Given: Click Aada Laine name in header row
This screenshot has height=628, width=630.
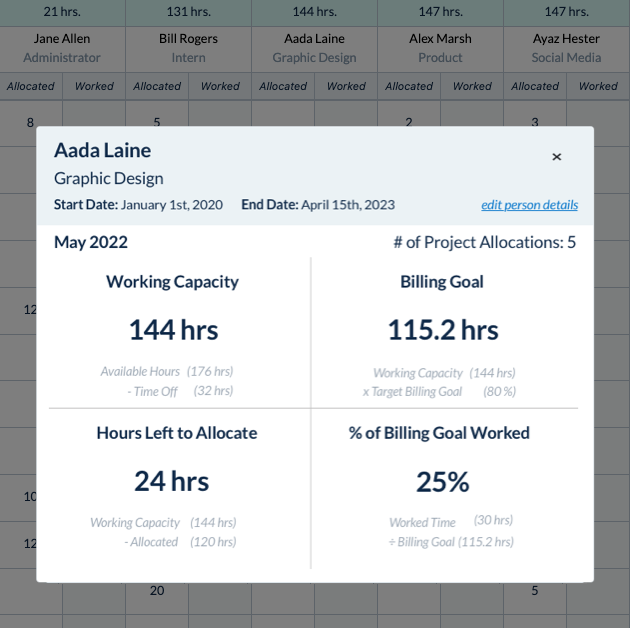Looking at the screenshot, I should tap(314, 39).
